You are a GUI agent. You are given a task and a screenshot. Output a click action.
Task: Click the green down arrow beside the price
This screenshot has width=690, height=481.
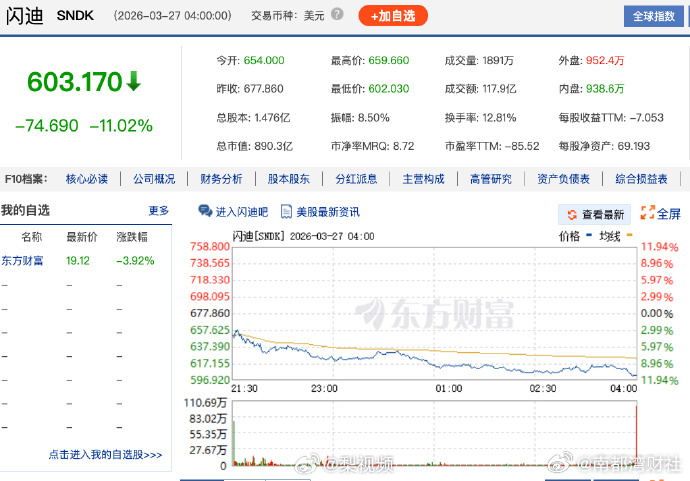(133, 81)
